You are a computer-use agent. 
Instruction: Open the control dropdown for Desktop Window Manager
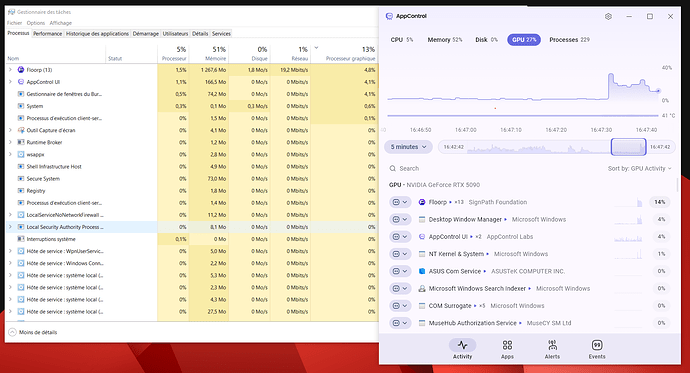click(400, 219)
